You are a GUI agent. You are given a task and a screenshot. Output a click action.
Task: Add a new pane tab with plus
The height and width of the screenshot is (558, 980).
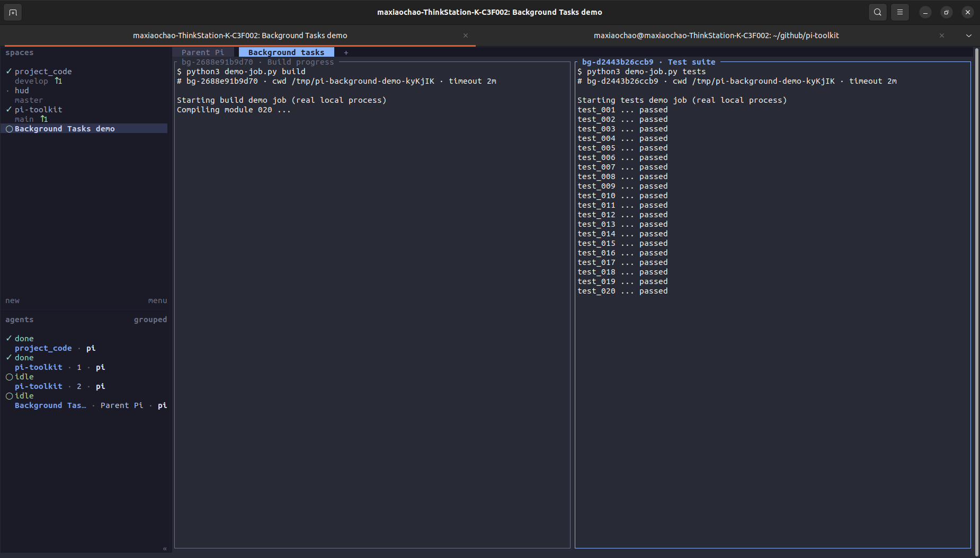(346, 52)
